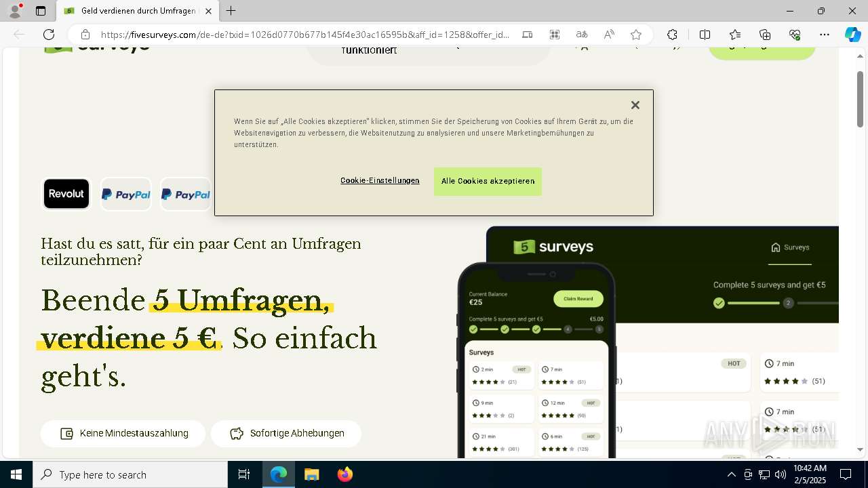Image resolution: width=868 pixels, height=488 pixels.
Task: Click the 2 min HOT survey card
Action: tap(501, 375)
